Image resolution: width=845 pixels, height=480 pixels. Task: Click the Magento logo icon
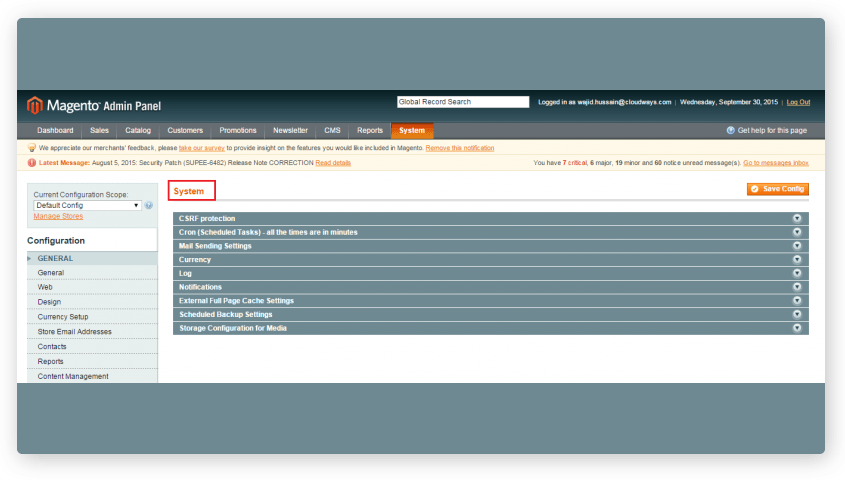(34, 105)
